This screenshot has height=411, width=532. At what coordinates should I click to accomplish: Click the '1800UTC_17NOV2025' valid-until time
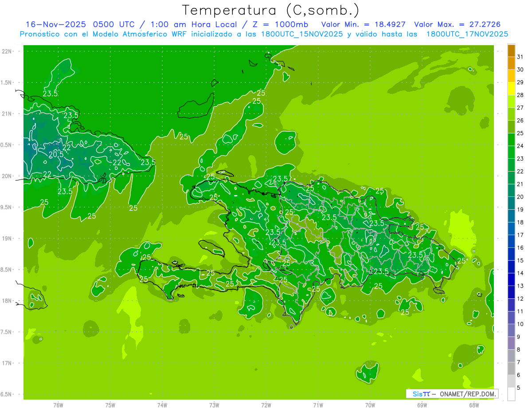[467, 34]
